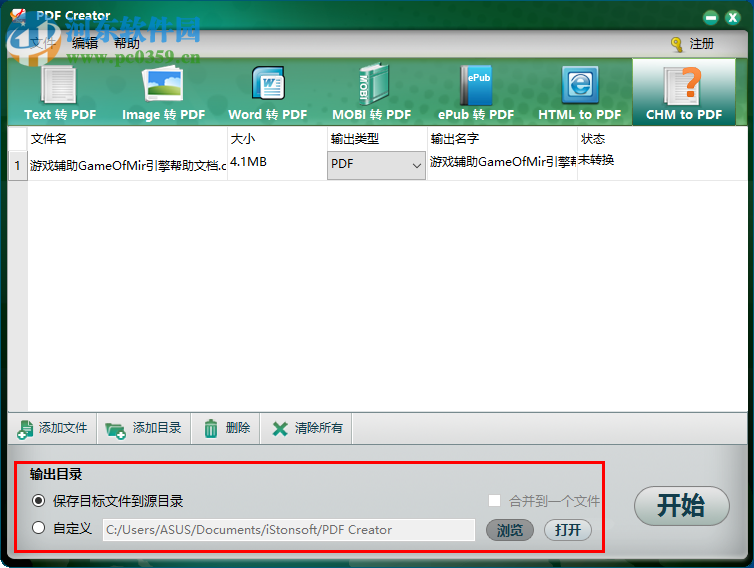Click the 开始 start button
This screenshot has width=754, height=568.
pyautogui.click(x=681, y=505)
